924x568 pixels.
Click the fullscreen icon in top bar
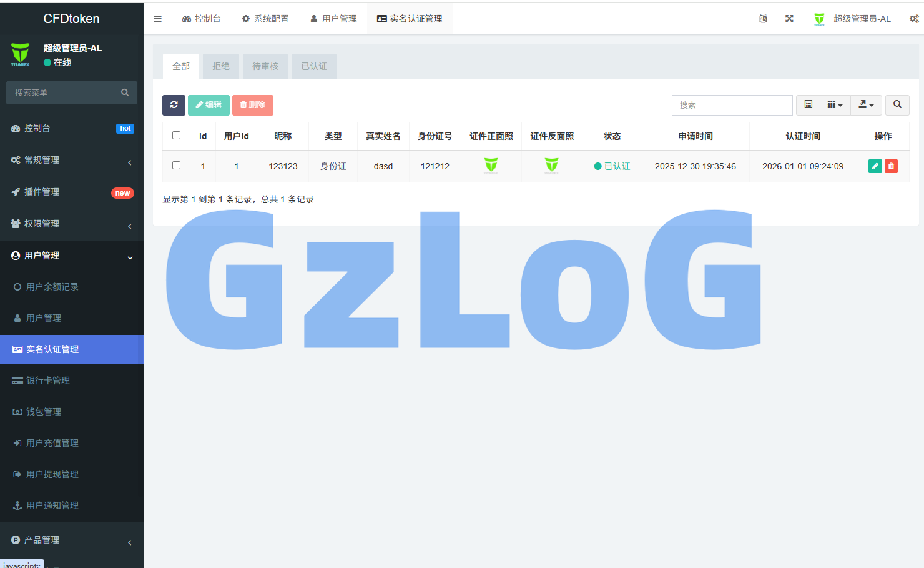tap(789, 19)
